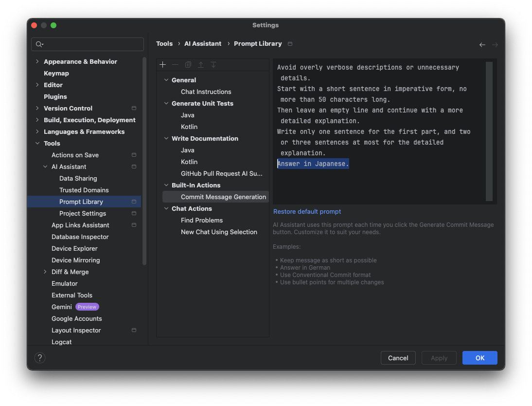This screenshot has height=406, width=532.
Task: Click the Add prompt plus icon
Action: click(x=163, y=65)
